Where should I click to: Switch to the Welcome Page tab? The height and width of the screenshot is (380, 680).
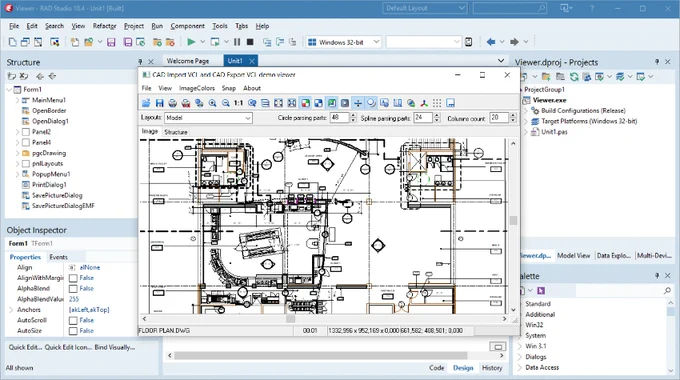[188, 61]
